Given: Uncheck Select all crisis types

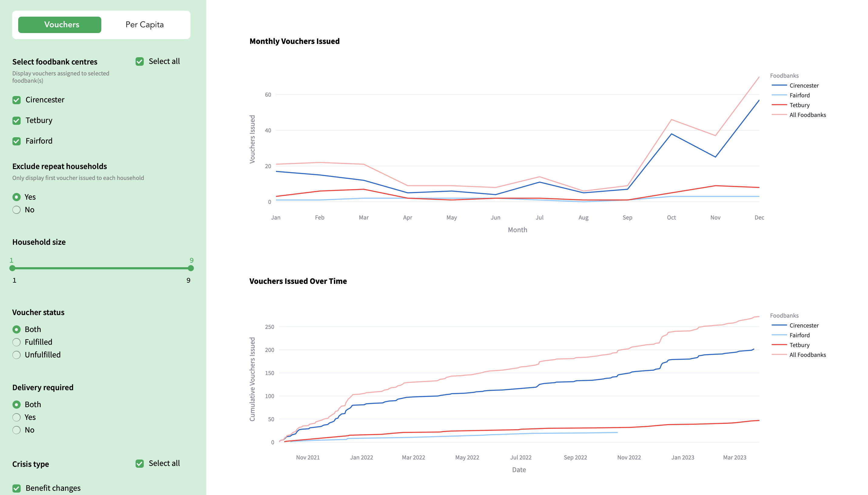Looking at the screenshot, I should pyautogui.click(x=140, y=463).
